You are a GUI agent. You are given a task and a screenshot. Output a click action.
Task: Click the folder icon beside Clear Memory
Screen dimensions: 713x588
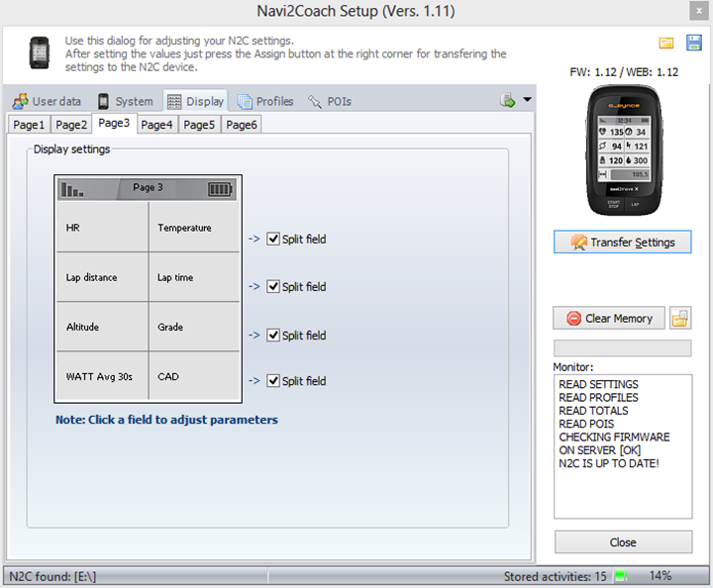(680, 318)
